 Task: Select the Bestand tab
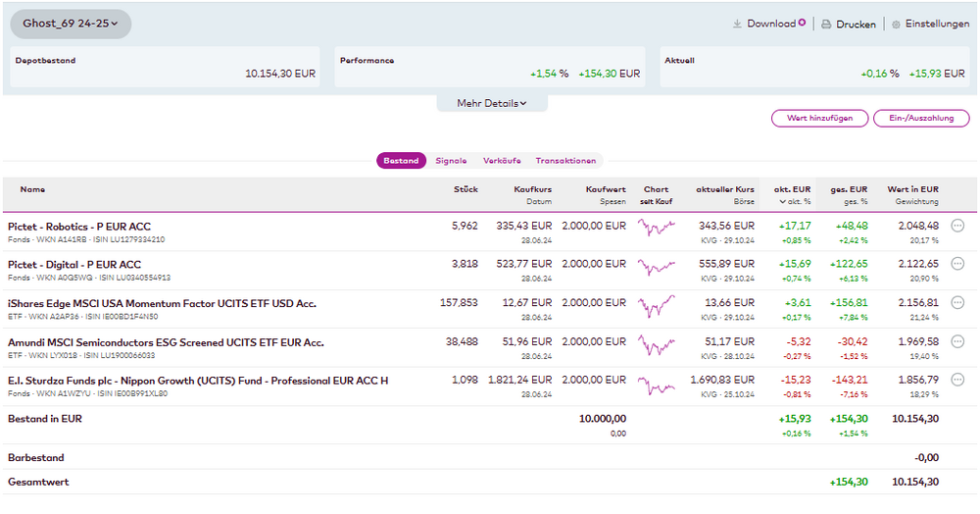401,161
